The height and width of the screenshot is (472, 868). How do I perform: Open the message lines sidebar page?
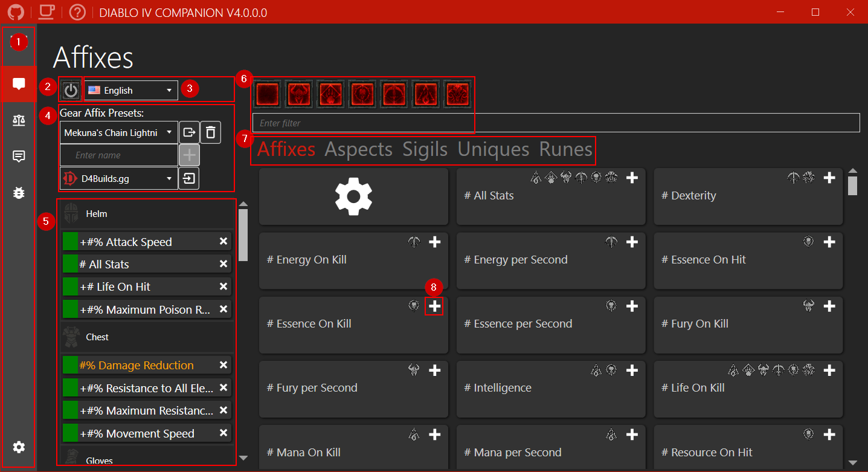point(19,157)
